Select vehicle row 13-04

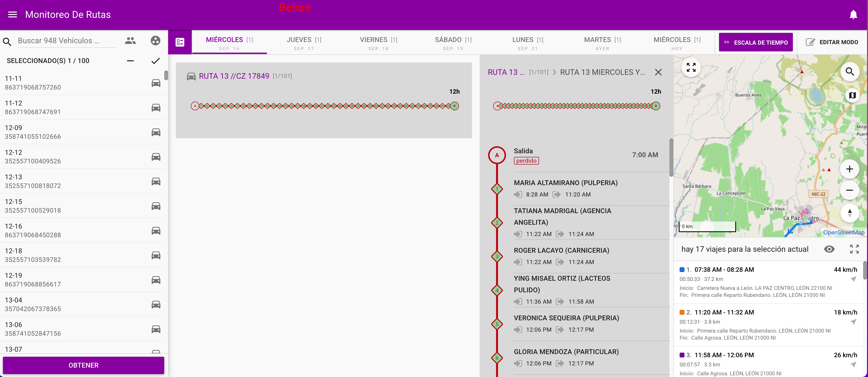[82, 304]
